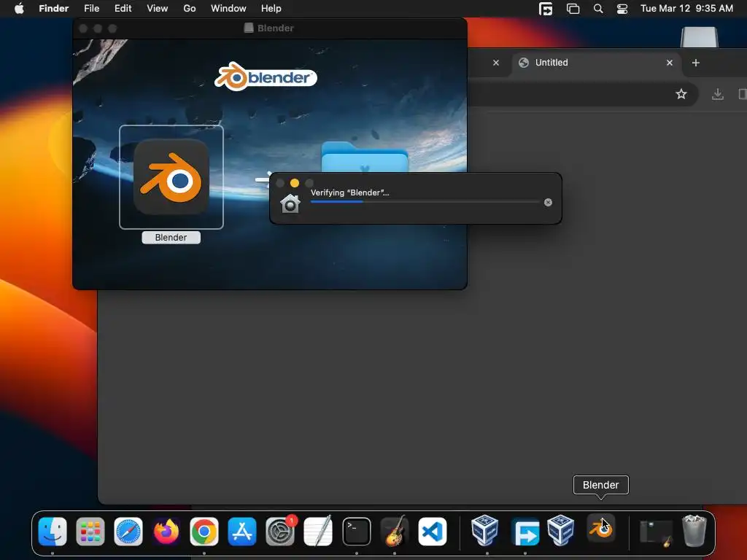Open Launchpad from the Dock
Image resolution: width=747 pixels, height=560 pixels.
tap(90, 532)
